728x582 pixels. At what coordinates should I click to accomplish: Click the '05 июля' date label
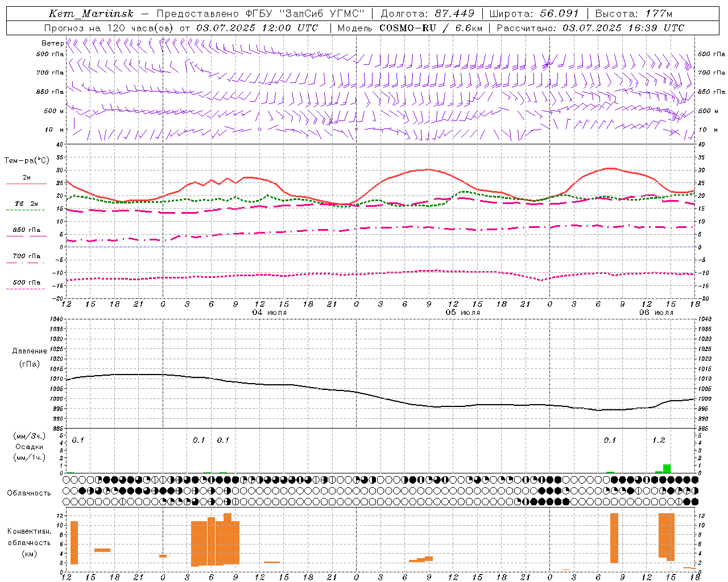tap(463, 313)
